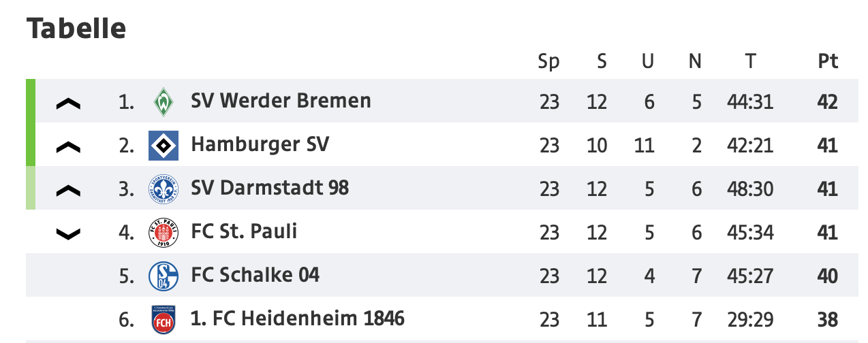Click the FC St. Pauli round crest
868x343 pixels.
pos(164,233)
